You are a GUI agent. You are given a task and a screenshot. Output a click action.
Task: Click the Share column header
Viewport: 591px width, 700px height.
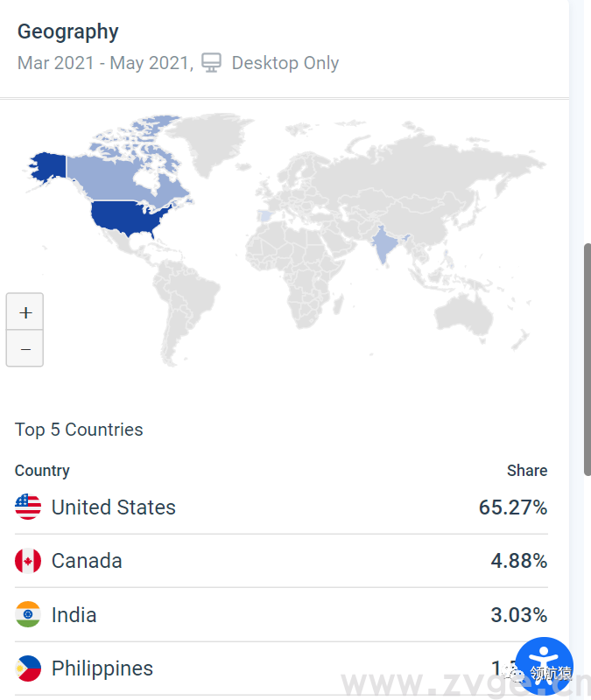pos(526,471)
